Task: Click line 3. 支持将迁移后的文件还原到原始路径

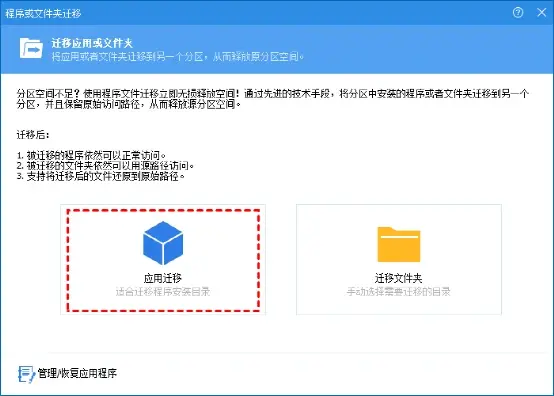Action: pyautogui.click(x=101, y=176)
